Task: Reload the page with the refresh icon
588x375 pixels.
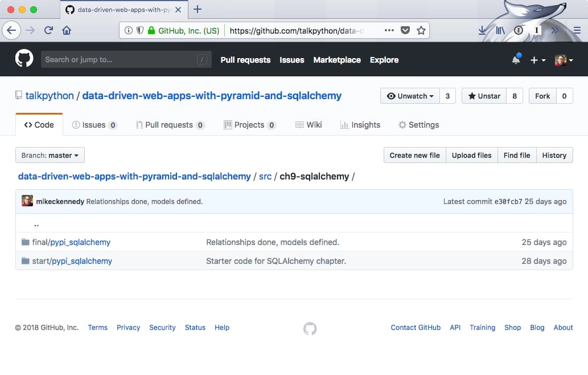Action: pos(48,30)
